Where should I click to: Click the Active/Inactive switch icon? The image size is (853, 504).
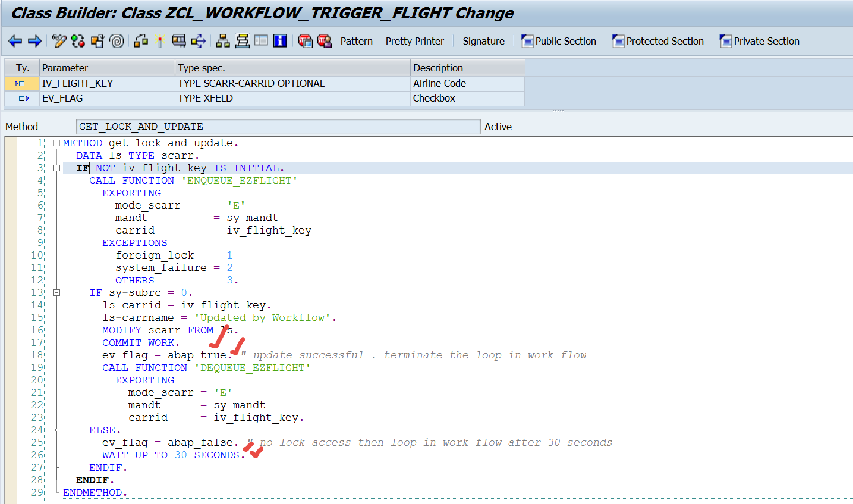(78, 41)
